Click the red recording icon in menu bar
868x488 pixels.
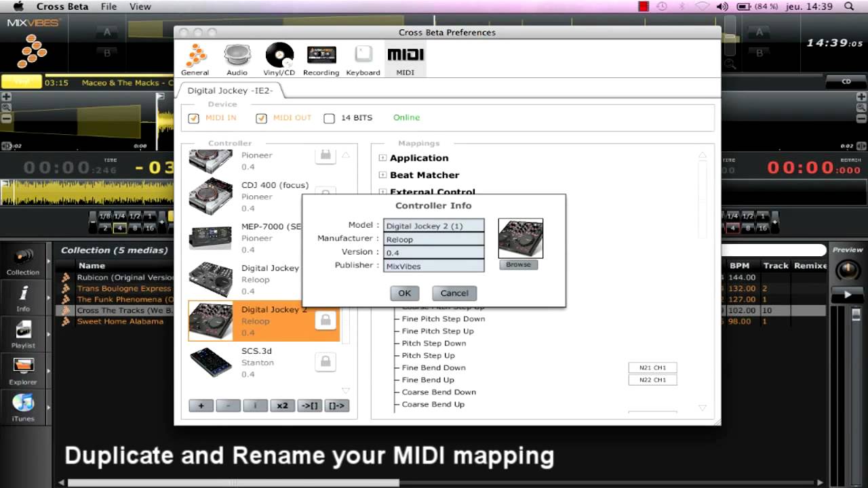[644, 6]
